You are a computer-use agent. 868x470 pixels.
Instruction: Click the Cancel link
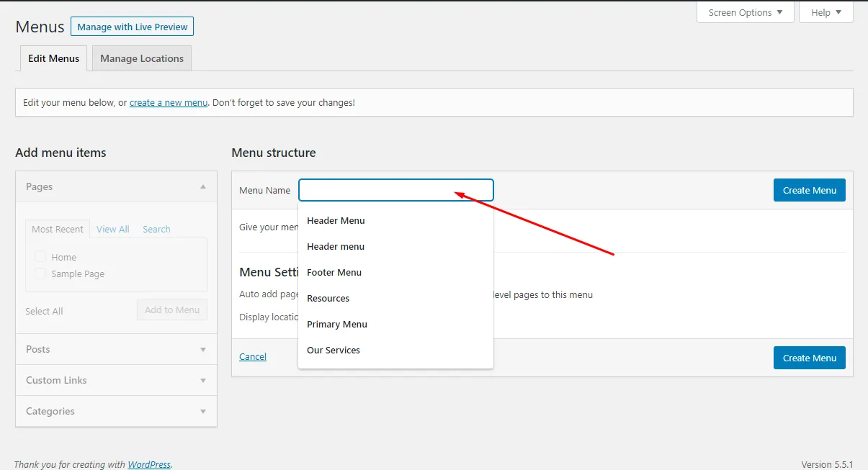coord(253,356)
